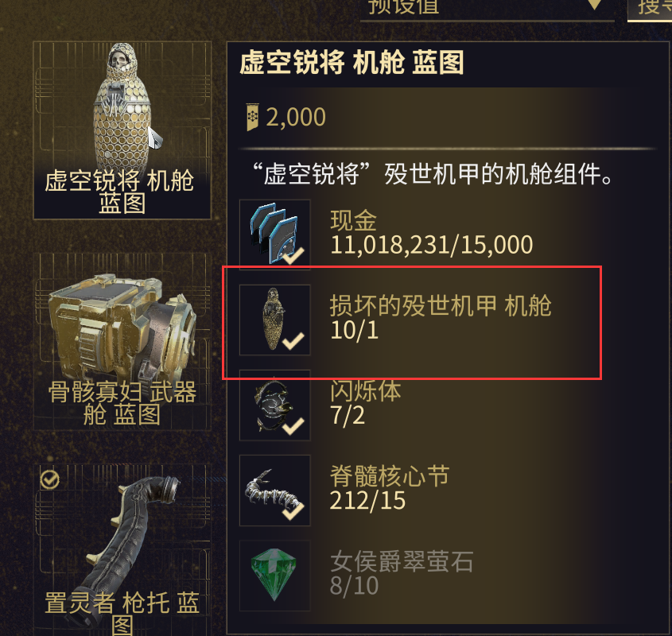This screenshot has width=672, height=636.
Task: Select 骨骸寡妇 武器舱 蓝图 thumbnail
Action: click(122, 342)
